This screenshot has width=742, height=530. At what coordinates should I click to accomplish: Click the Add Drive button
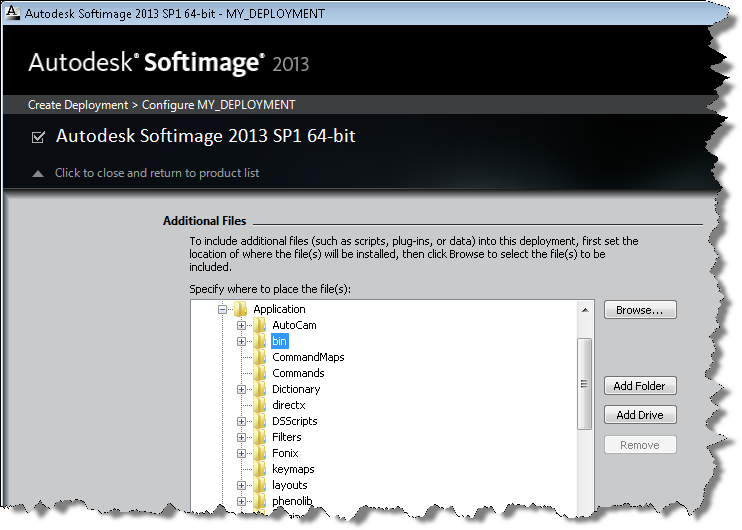(x=640, y=415)
